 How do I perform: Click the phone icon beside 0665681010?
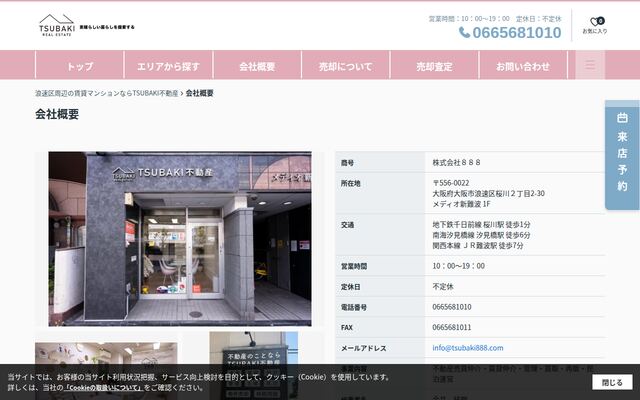(464, 32)
